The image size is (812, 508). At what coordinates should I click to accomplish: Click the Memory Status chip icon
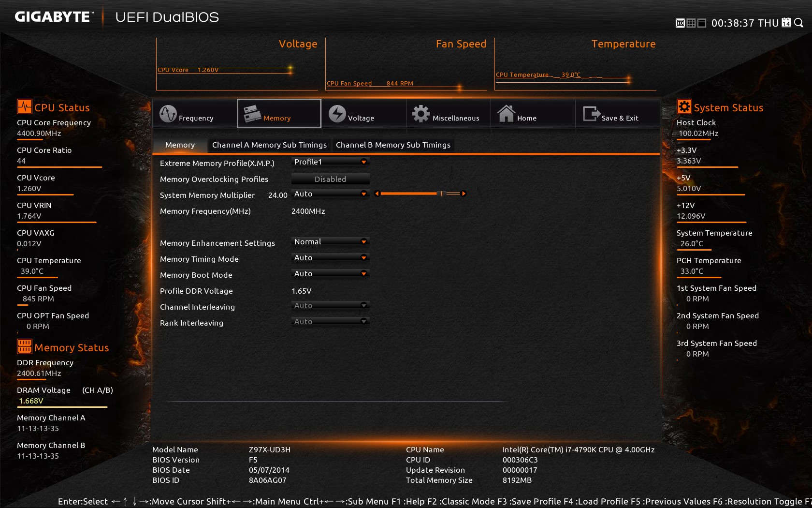pos(24,346)
